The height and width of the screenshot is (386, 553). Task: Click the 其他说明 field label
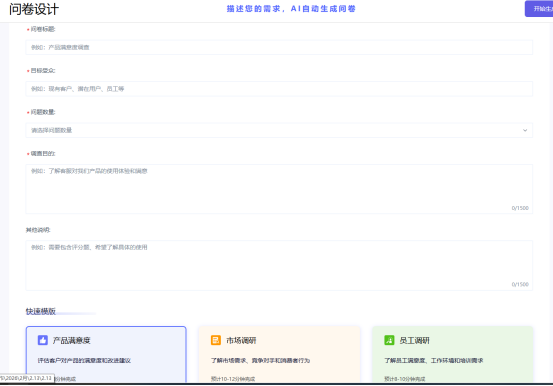(38, 230)
